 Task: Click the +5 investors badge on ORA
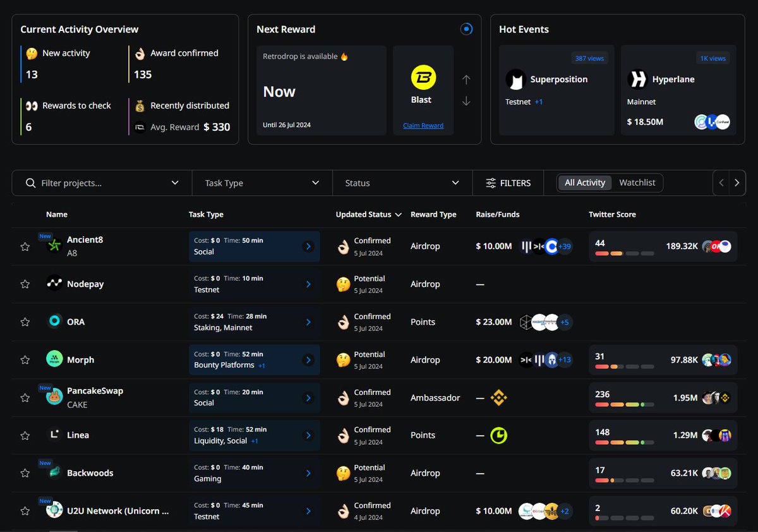565,322
